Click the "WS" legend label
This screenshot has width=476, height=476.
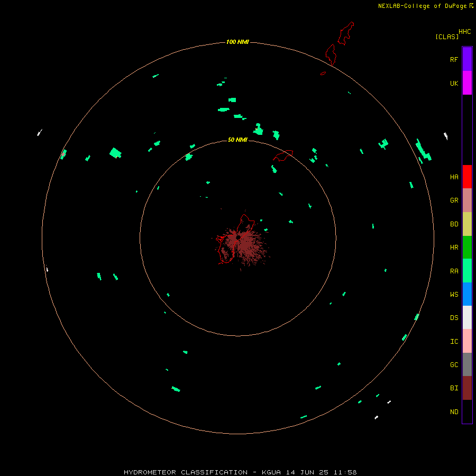pyautogui.click(x=454, y=294)
